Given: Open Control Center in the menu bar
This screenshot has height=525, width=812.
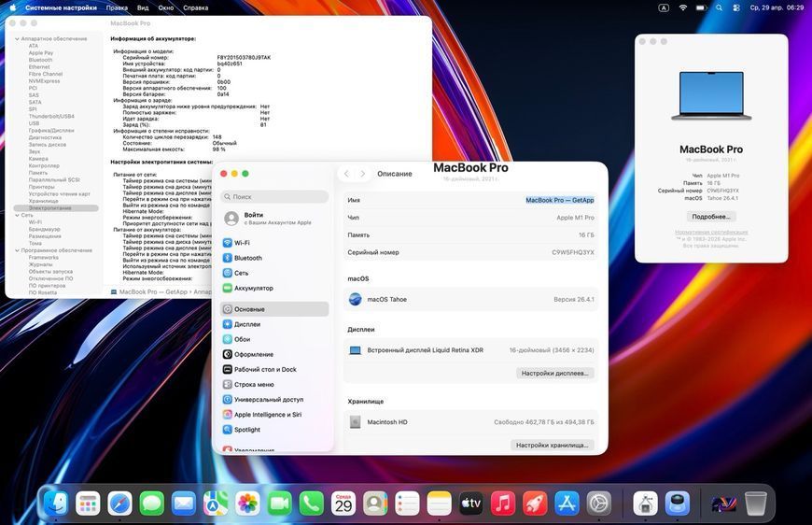Looking at the screenshot, I should pos(736,7).
